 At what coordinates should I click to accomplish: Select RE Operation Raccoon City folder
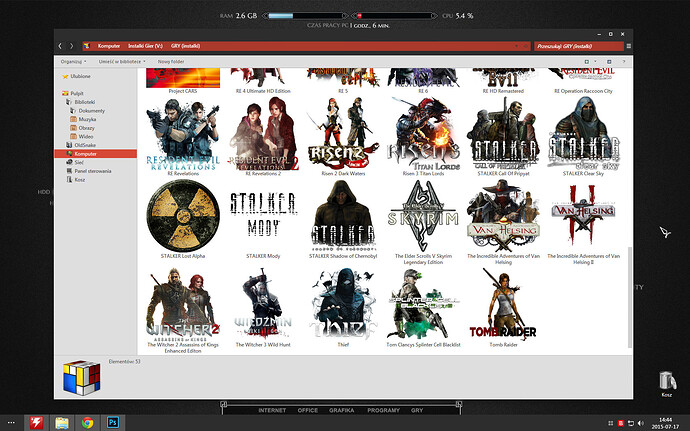583,76
